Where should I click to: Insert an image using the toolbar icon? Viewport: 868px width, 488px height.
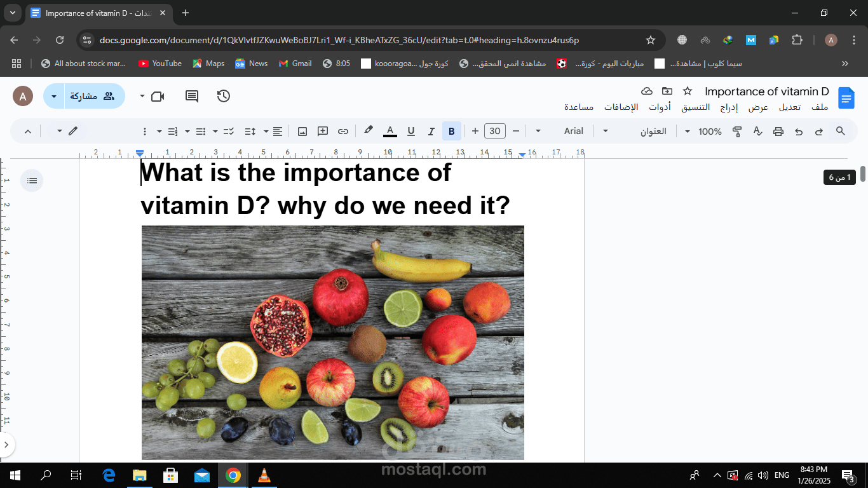click(302, 132)
